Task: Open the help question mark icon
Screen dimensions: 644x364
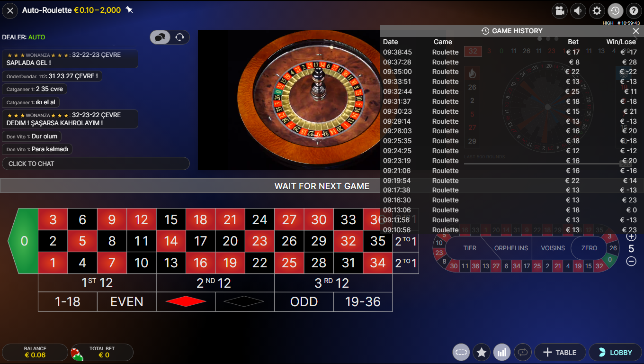Action: 634,10
